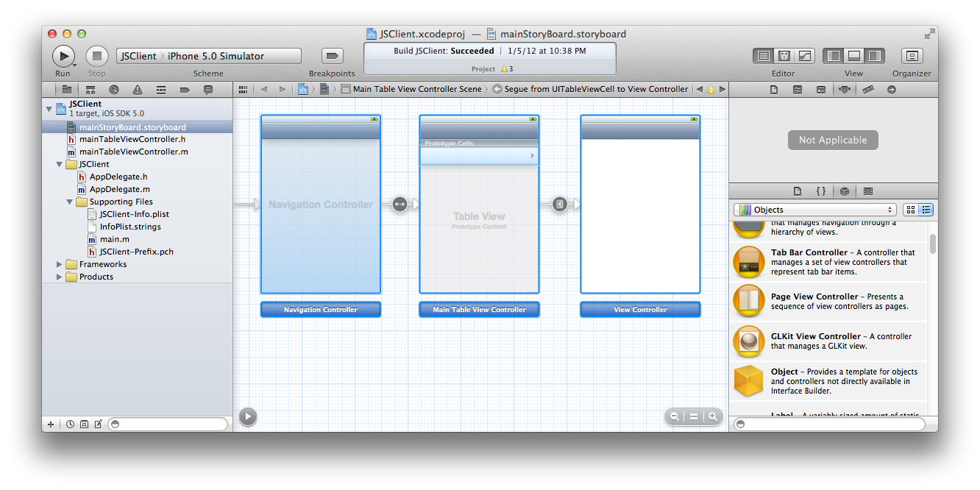Click the Run button in the toolbar
The height and width of the screenshot is (490, 980).
point(63,56)
